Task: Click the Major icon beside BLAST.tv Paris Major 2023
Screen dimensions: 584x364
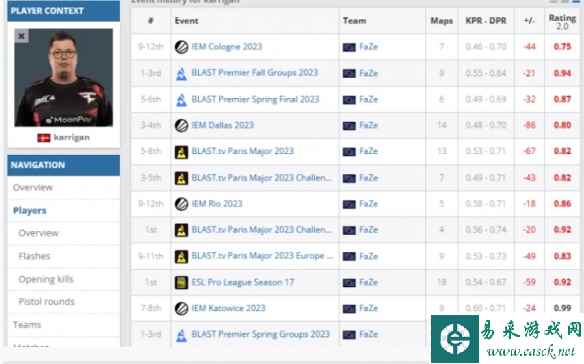Action: point(181,152)
